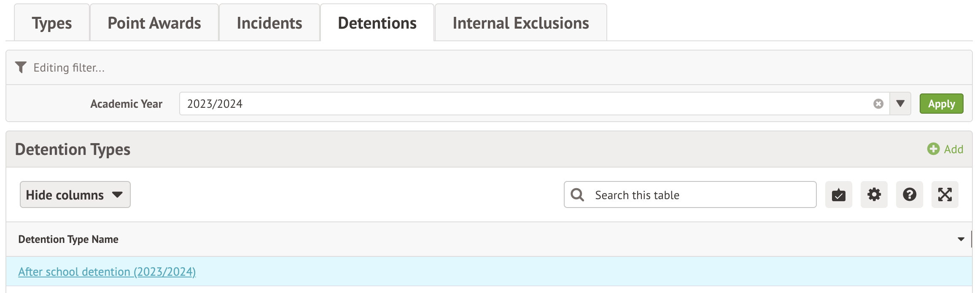The image size is (980, 293).
Task: Expand table to fullscreen
Action: (945, 195)
